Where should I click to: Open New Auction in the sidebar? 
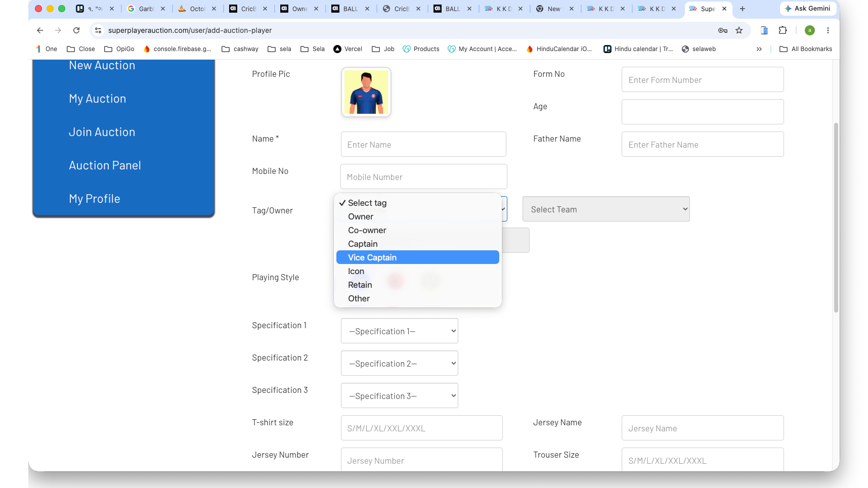(102, 66)
